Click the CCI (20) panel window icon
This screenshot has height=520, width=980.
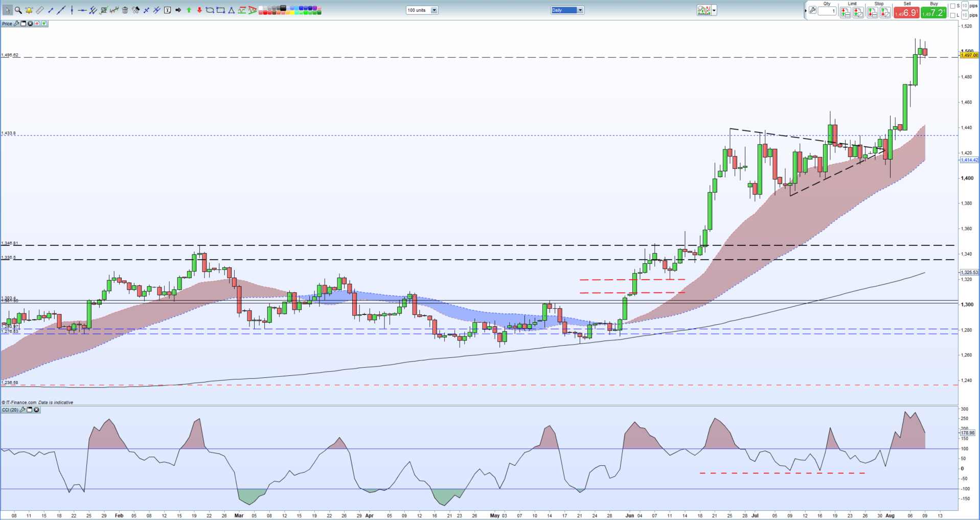(x=30, y=410)
